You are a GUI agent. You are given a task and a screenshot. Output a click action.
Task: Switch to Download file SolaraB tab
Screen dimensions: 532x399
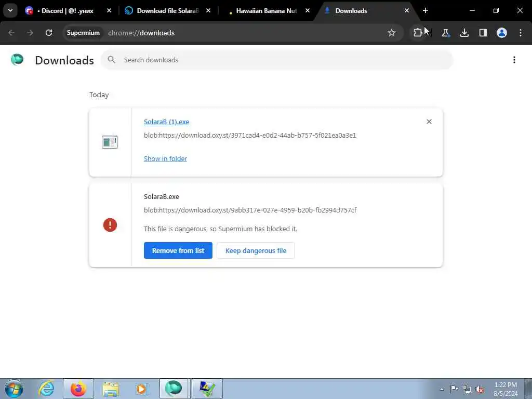pyautogui.click(x=163, y=11)
